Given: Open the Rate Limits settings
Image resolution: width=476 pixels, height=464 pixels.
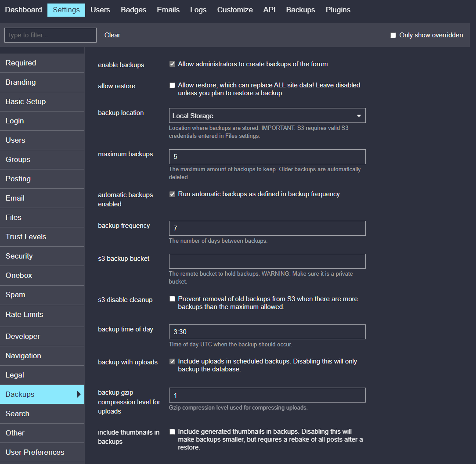Looking at the screenshot, I should pos(24,314).
